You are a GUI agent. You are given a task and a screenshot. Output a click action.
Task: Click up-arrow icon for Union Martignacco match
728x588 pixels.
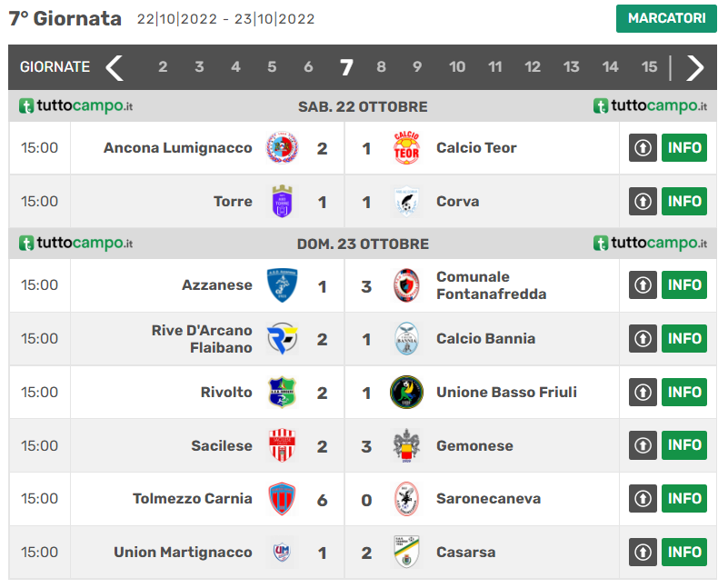[x=643, y=552]
